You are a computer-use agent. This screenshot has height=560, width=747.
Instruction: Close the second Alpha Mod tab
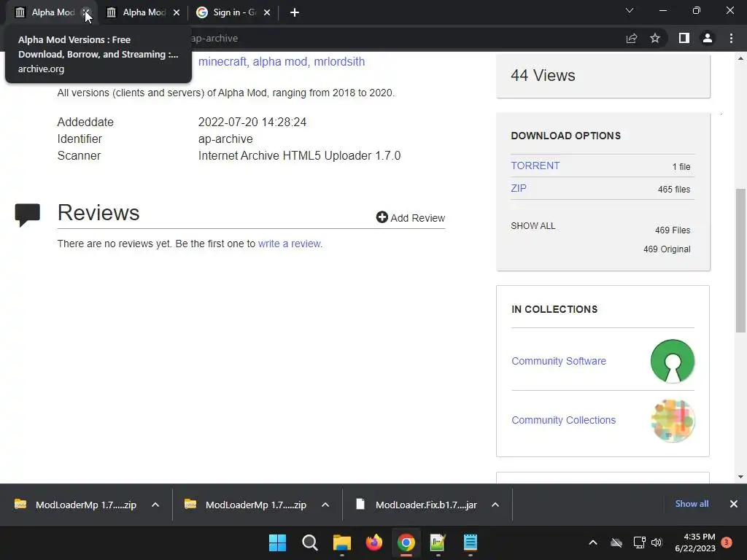point(177,12)
